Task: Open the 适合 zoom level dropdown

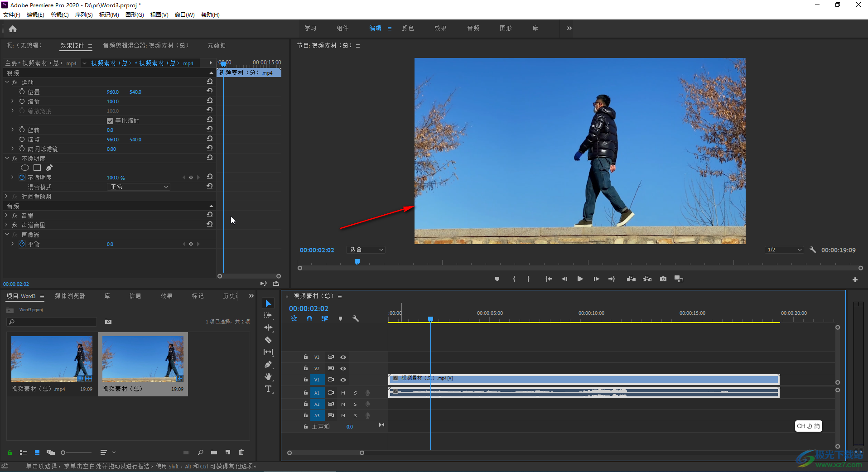Action: (x=366, y=250)
